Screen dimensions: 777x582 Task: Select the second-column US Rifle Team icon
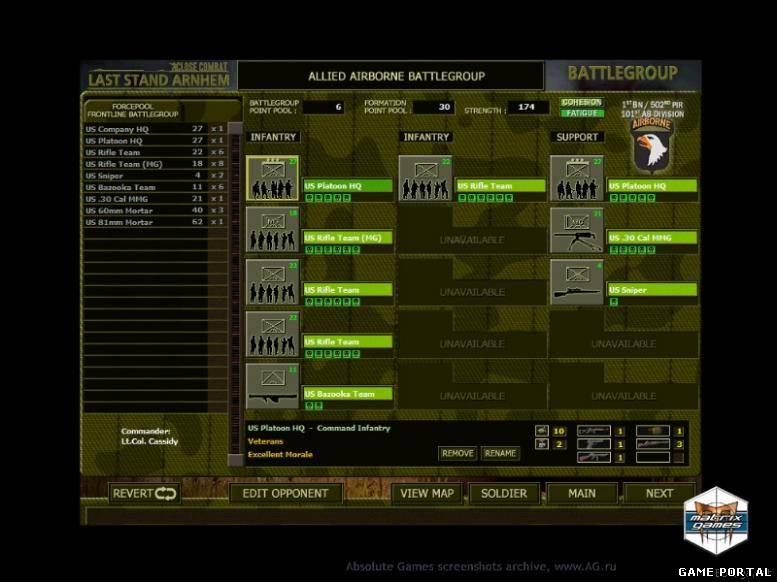tap(425, 178)
